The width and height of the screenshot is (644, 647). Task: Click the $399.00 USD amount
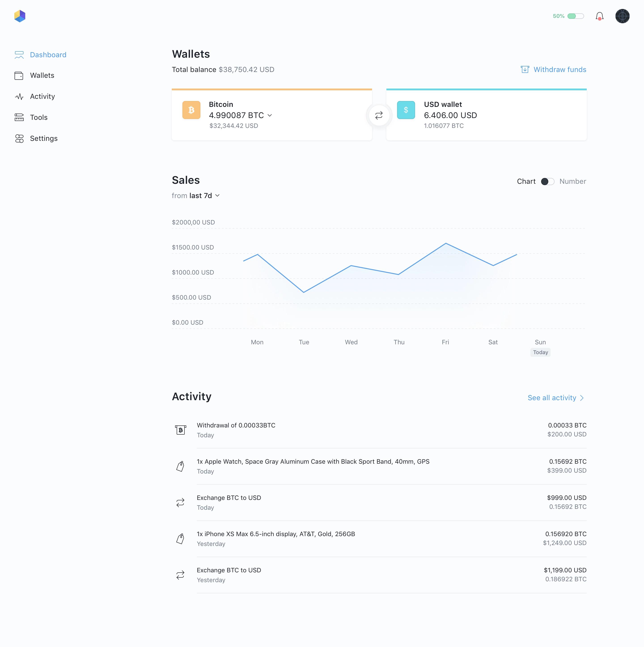(567, 471)
